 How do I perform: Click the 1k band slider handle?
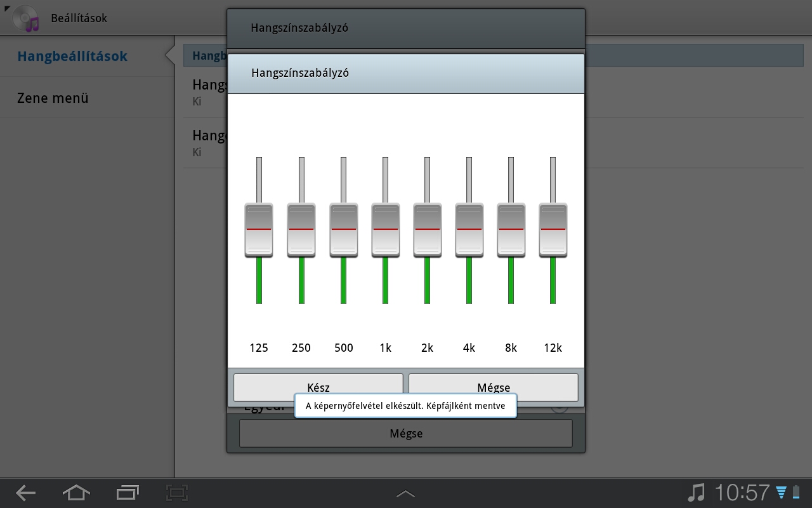[385, 230]
